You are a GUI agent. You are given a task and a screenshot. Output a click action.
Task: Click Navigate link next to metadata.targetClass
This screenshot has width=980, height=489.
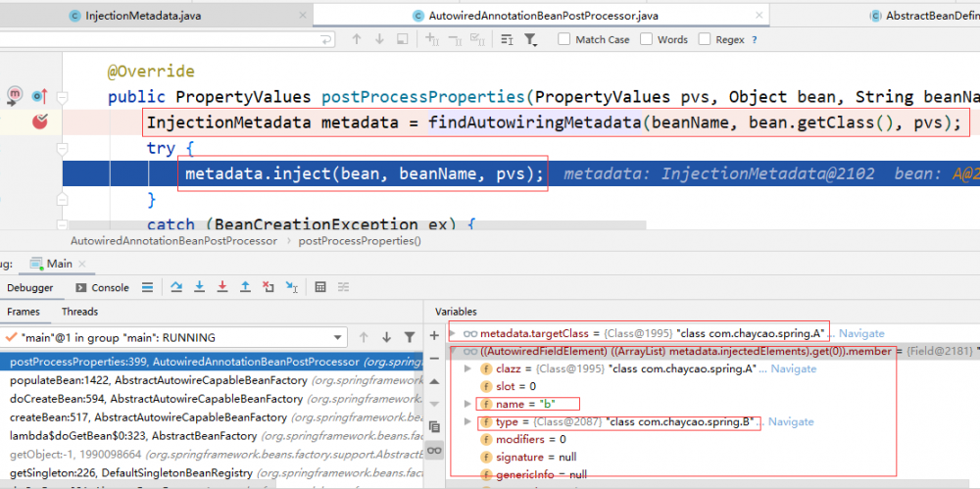pos(860,333)
